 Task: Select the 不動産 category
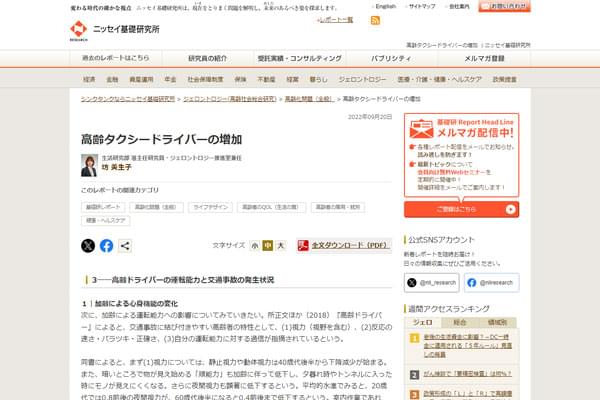(266, 79)
